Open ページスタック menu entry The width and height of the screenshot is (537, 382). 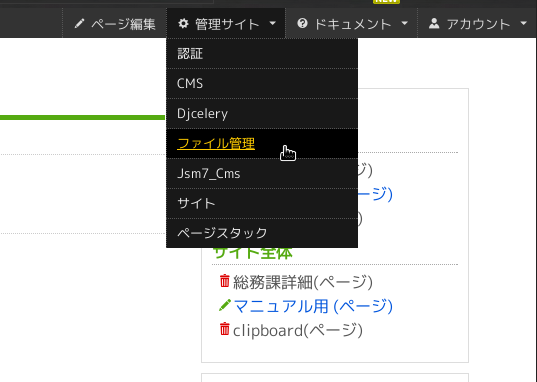[262, 233]
